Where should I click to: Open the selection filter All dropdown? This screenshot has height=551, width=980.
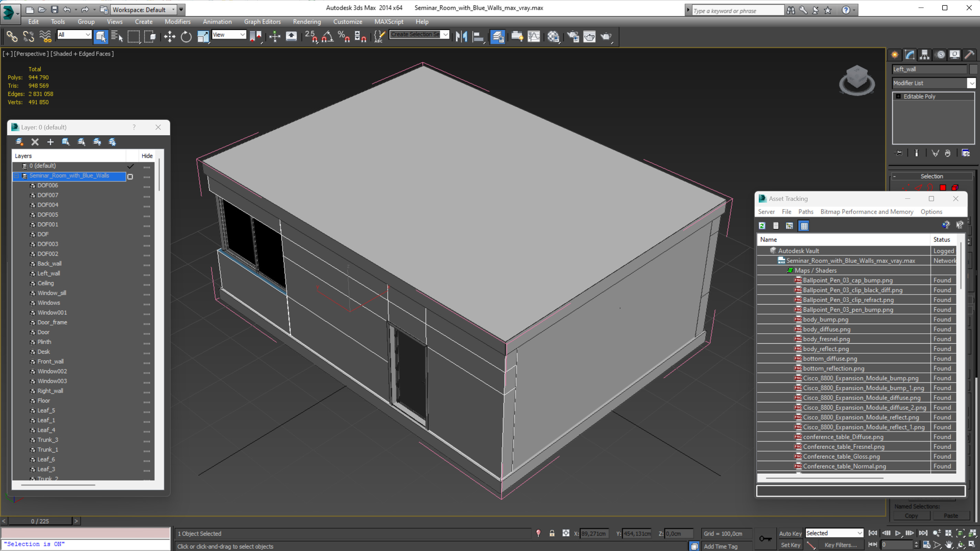coord(74,35)
